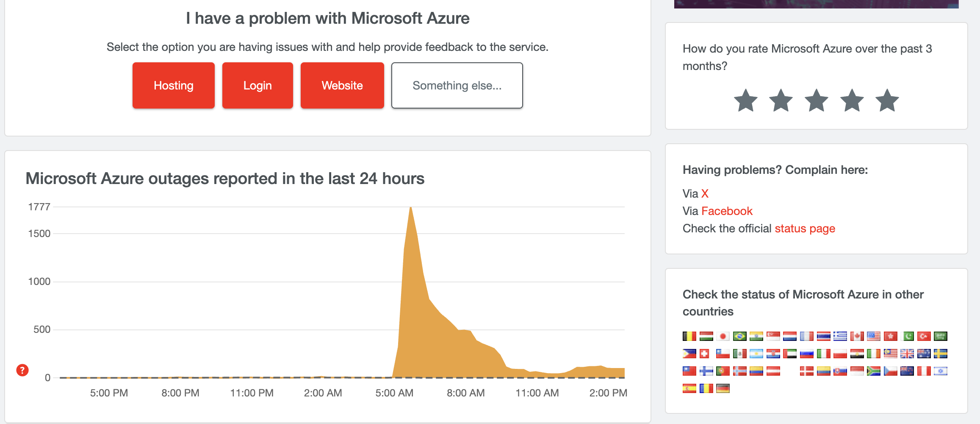Image resolution: width=980 pixels, height=424 pixels.
Task: Report a Login problem
Action: pyautogui.click(x=257, y=85)
